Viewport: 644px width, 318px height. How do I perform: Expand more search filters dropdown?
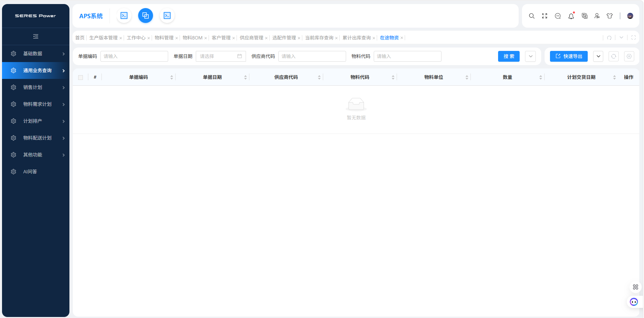pyautogui.click(x=530, y=56)
